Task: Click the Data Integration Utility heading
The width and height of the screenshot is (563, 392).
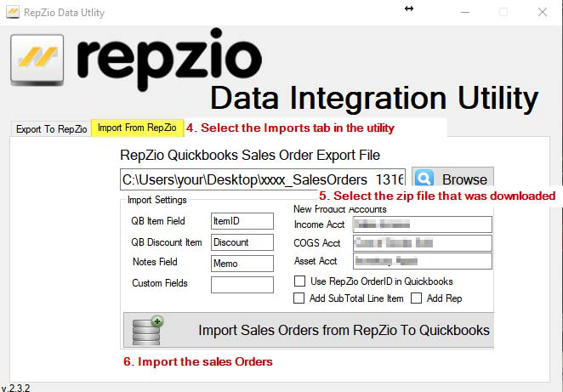Action: (x=374, y=98)
